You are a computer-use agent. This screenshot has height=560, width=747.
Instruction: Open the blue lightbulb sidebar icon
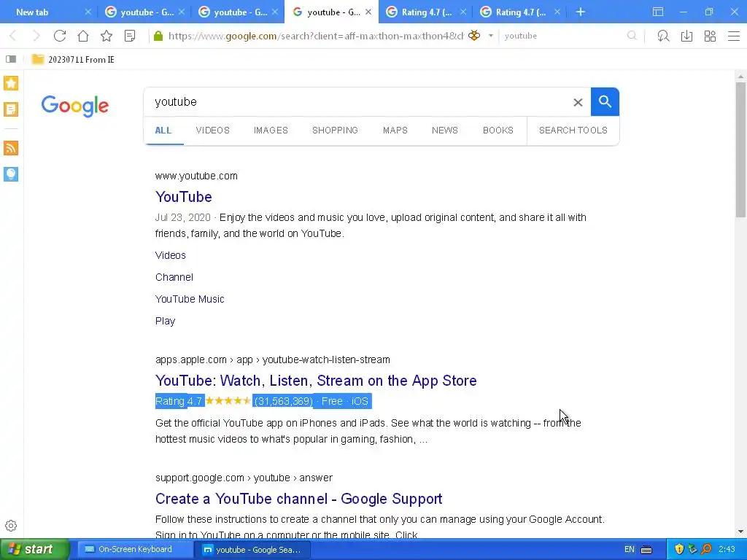tap(11, 174)
